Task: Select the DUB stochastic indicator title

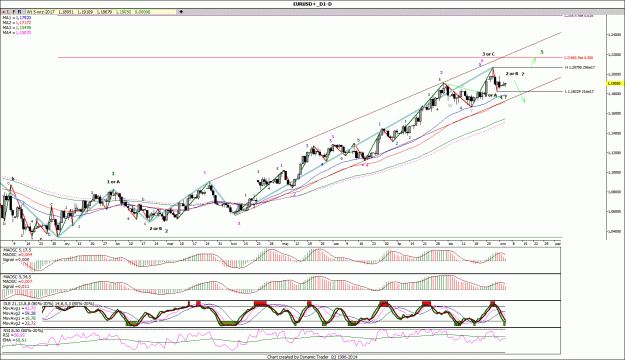Action: (x=48, y=304)
